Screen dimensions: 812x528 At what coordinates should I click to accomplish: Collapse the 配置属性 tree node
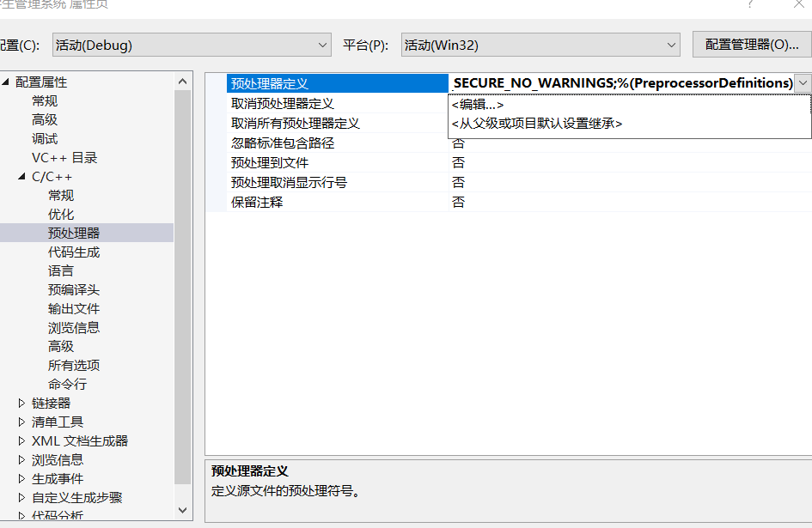tap(6, 82)
